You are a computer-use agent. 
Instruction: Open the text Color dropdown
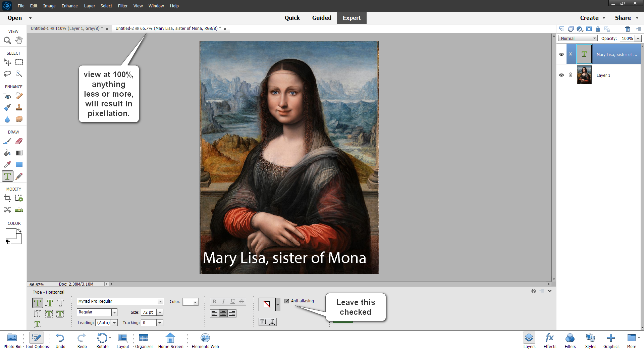coord(191,302)
